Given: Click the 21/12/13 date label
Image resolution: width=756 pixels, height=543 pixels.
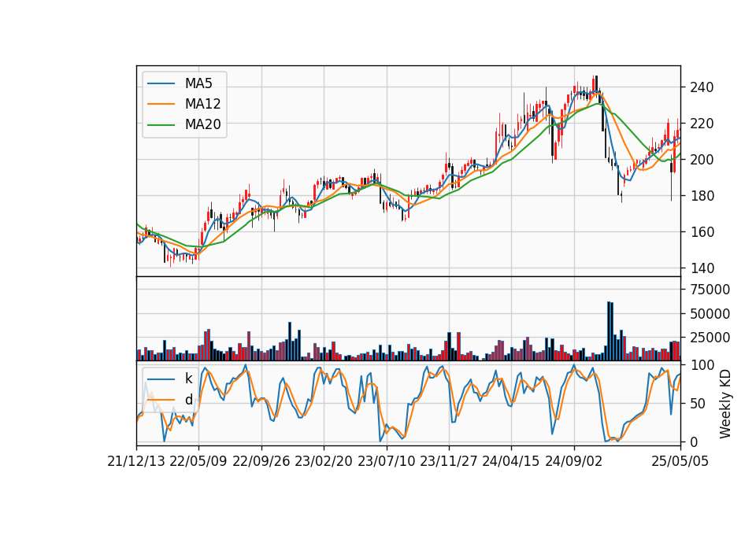Looking at the screenshot, I should pos(136,461).
